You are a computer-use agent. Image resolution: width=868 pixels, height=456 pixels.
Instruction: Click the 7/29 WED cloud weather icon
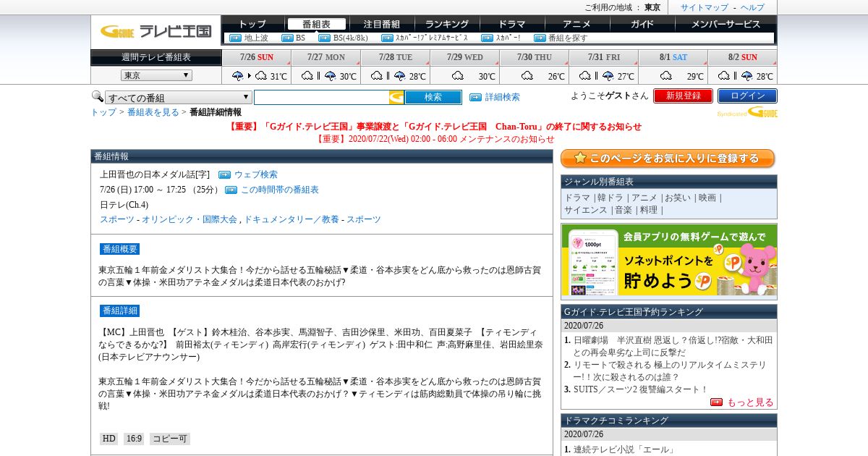pos(457,76)
